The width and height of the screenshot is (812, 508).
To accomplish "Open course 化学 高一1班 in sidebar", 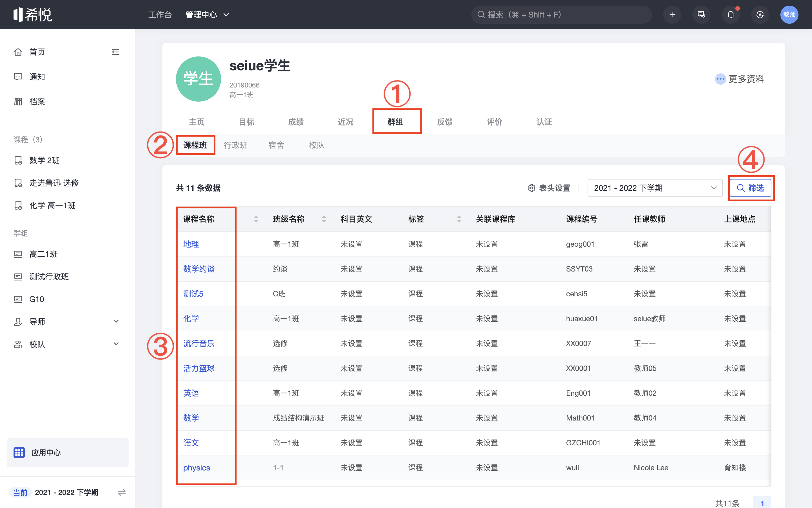I will click(x=52, y=206).
